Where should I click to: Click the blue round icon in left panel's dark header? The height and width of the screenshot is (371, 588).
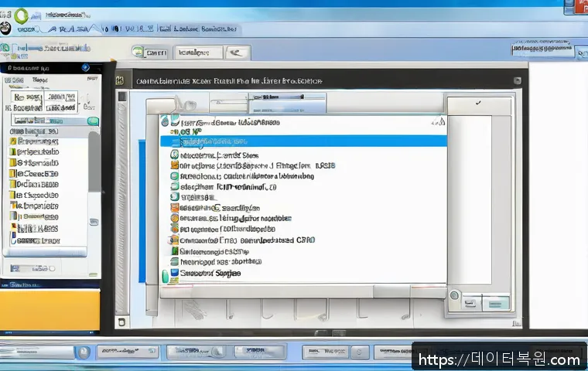[85, 67]
